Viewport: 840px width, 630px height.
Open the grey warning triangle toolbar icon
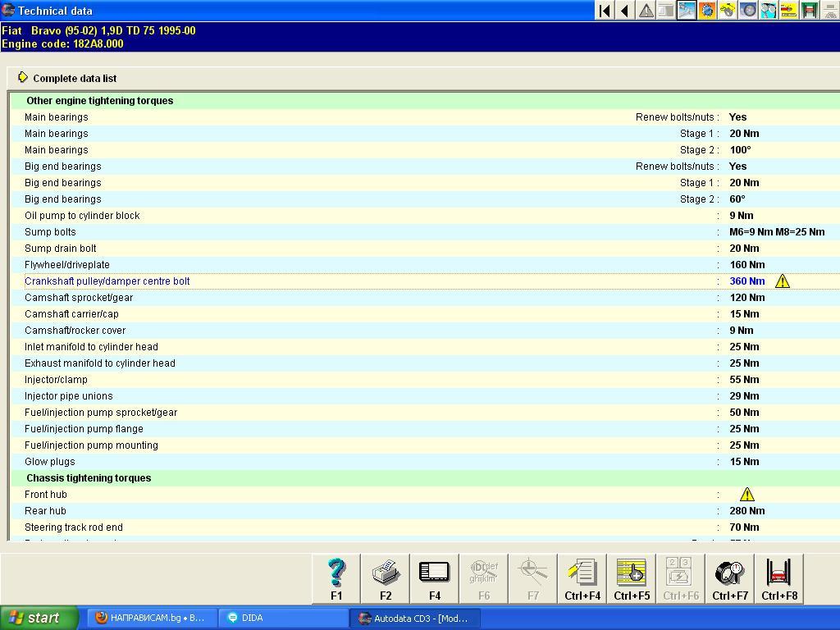click(646, 10)
